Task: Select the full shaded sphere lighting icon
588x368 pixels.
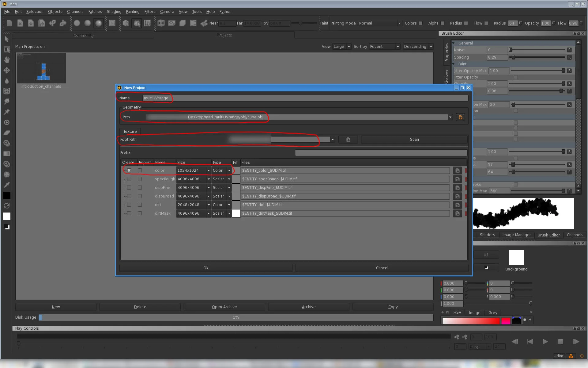Action: 98,23
